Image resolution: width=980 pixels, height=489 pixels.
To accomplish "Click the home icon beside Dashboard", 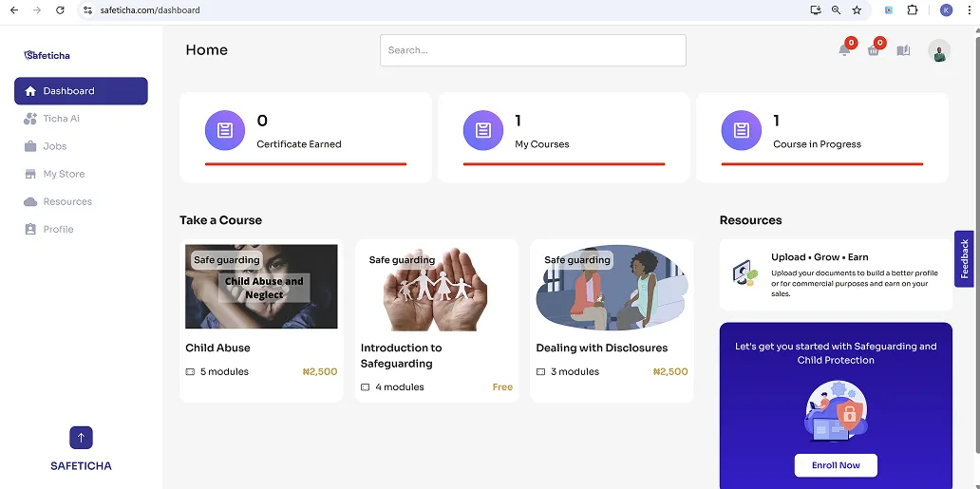I will 30,91.
